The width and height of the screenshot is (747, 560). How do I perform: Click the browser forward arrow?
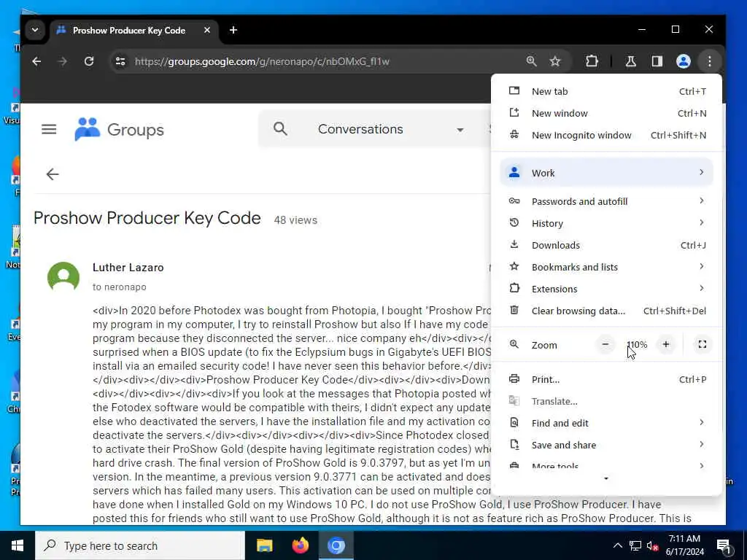pyautogui.click(x=63, y=61)
